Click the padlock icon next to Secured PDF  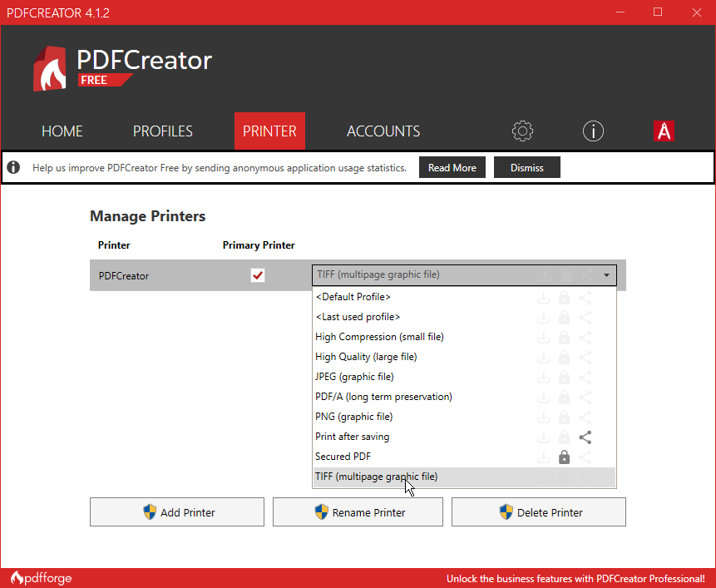(564, 457)
